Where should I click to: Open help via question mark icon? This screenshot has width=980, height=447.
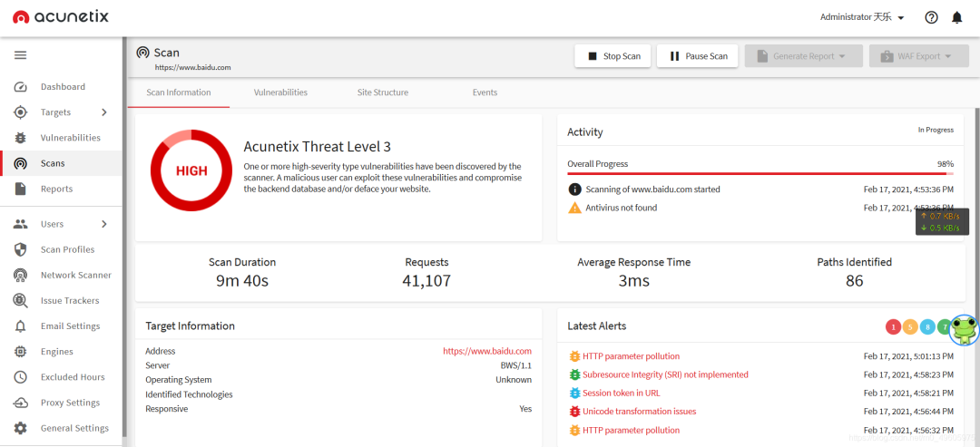pyautogui.click(x=931, y=17)
